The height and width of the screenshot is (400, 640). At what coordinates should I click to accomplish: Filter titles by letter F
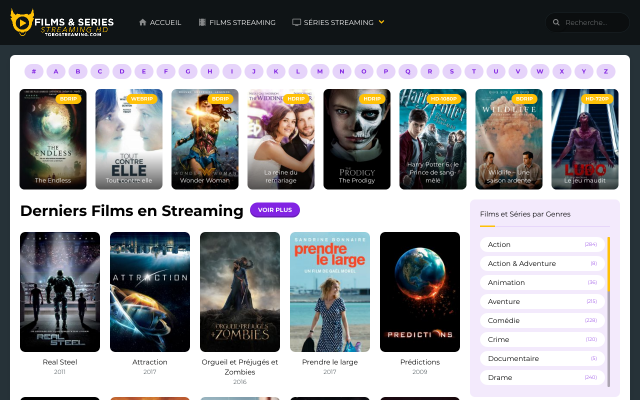[166, 71]
